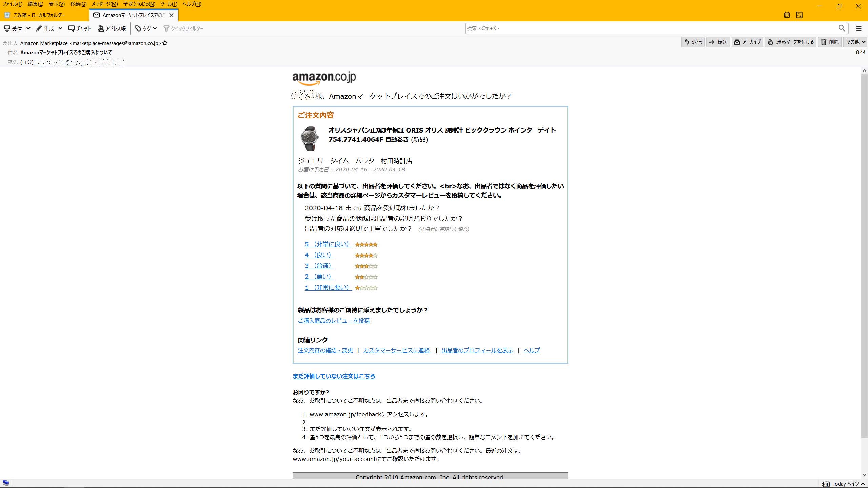Open the dropdown arrow next to 受信
Image resolution: width=868 pixels, height=488 pixels.
[x=28, y=28]
